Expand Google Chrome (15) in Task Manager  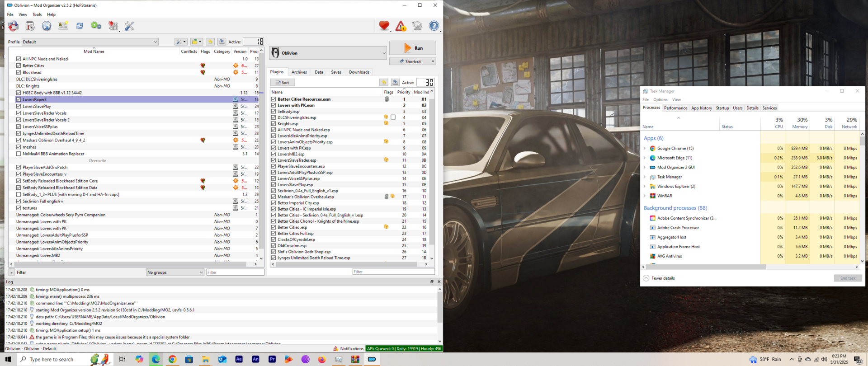(x=645, y=148)
